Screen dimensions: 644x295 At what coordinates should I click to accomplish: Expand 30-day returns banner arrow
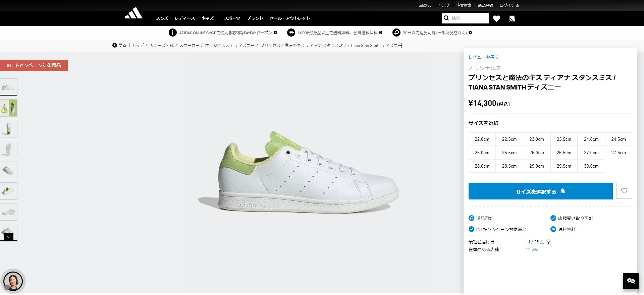click(470, 33)
